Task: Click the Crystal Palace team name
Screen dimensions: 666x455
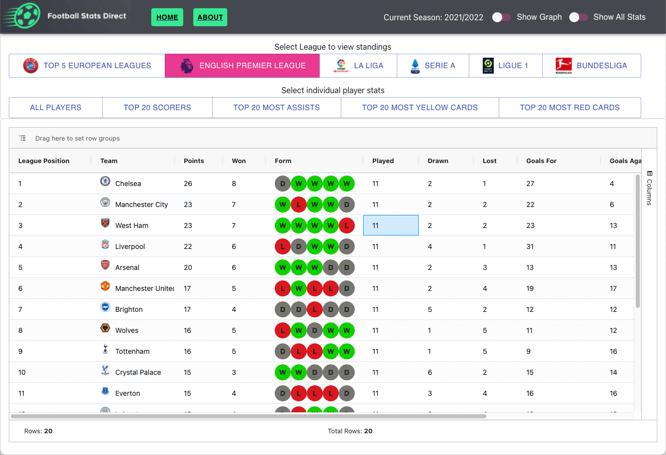Action: tap(138, 372)
